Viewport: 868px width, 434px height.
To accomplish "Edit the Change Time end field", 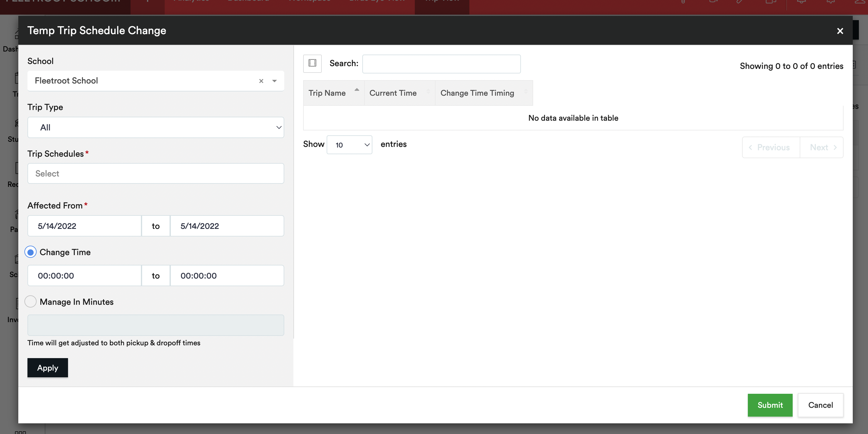I will 227,276.
